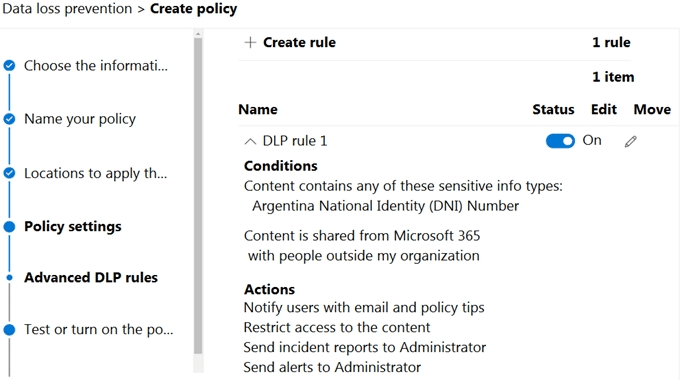Viewport: 684px width, 380px height.
Task: Click checkmark icon for Choose the information step
Action: (9, 65)
